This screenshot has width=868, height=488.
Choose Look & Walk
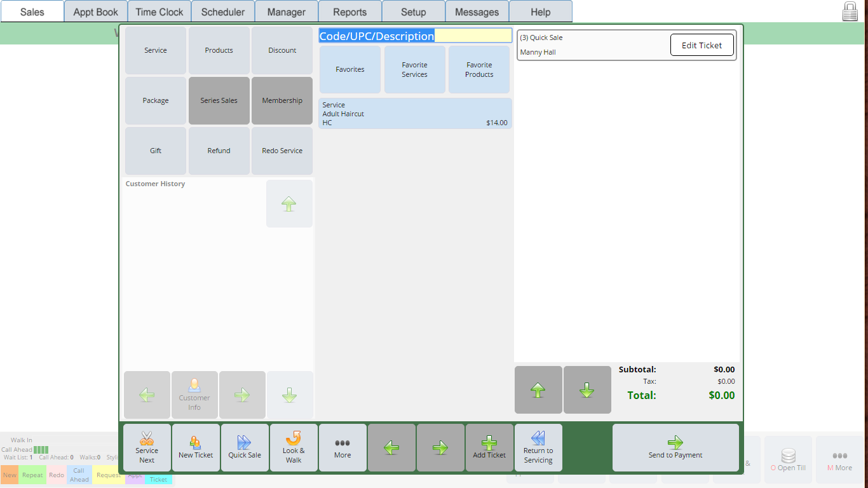coord(294,447)
